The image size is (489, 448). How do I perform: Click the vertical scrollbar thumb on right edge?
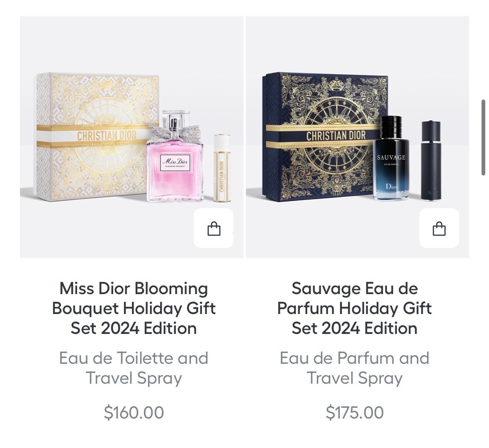coord(483,137)
